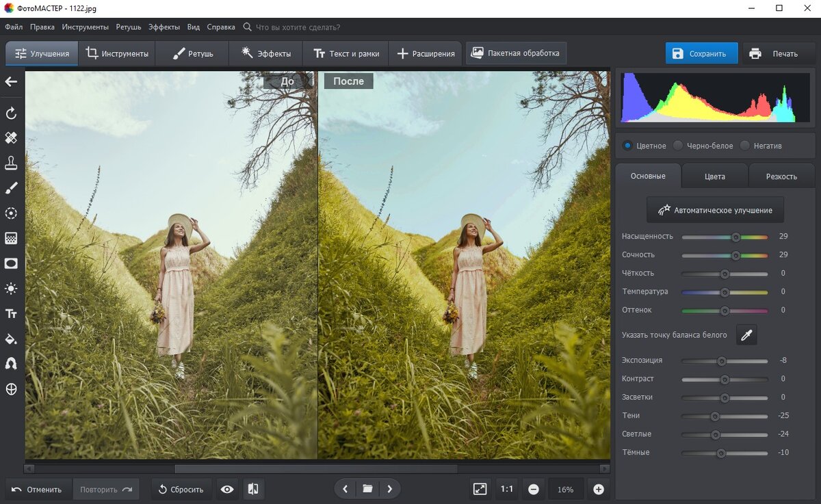Click the После label on the image
The image size is (821, 504).
[349, 81]
